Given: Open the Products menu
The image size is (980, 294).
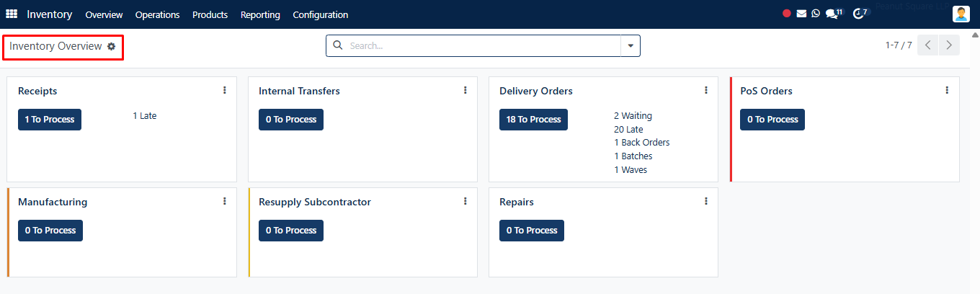Looking at the screenshot, I should [x=210, y=14].
